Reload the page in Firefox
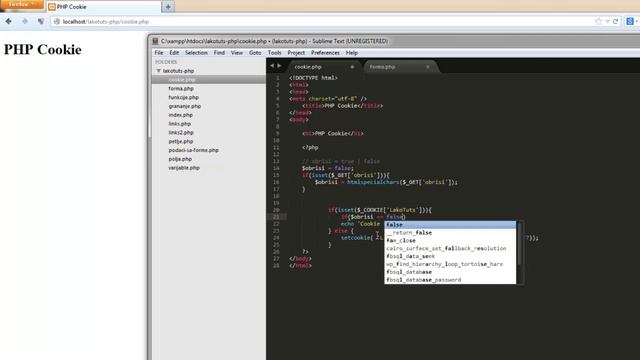This screenshot has width=640, height=360. (x=616, y=21)
